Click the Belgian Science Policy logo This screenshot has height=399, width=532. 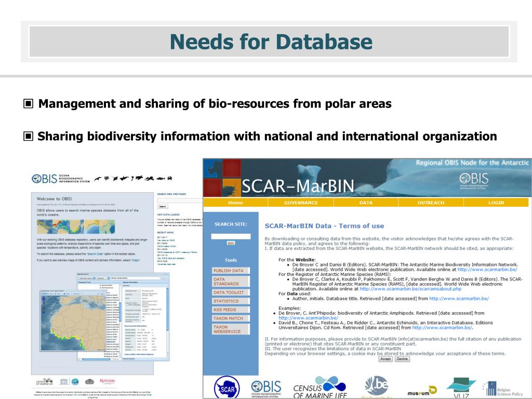pos(502,389)
